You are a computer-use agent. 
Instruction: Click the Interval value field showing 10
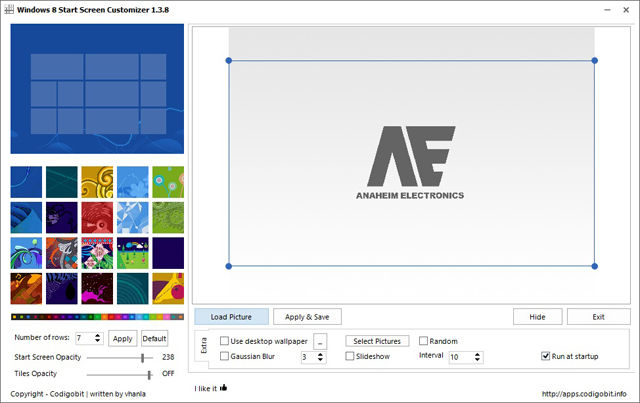[461, 357]
